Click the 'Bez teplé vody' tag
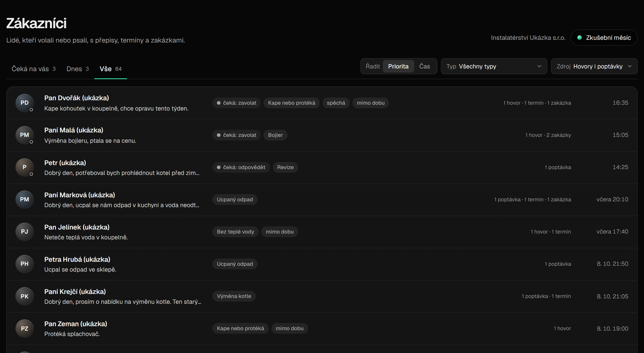The width and height of the screenshot is (644, 353). tap(235, 232)
